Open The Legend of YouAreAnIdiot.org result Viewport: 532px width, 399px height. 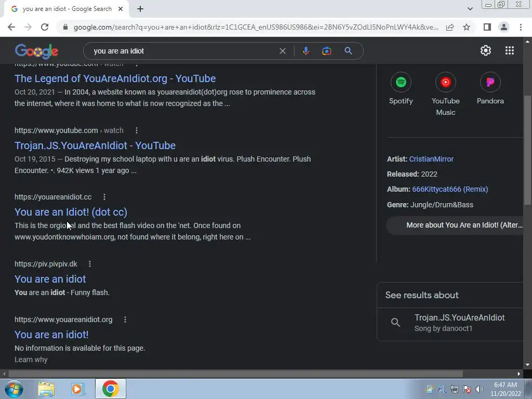pos(115,78)
